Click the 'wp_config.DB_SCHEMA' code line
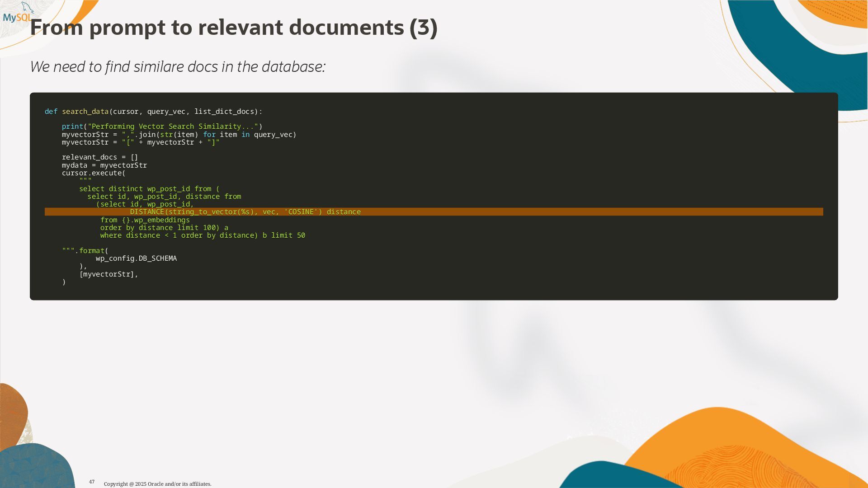The height and width of the screenshot is (488, 868). tap(136, 258)
